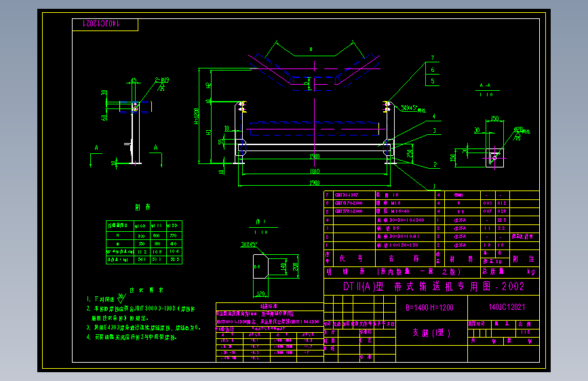This screenshot has height=381, width=588.
Task: Select balloon callout 5 beside the main view
Action: pos(433,81)
